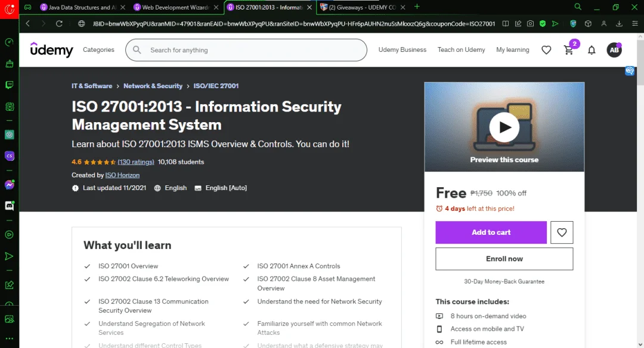Screen dimensions: 644x348
Task: Go to Network & Security breadcrumb
Action: 153,86
